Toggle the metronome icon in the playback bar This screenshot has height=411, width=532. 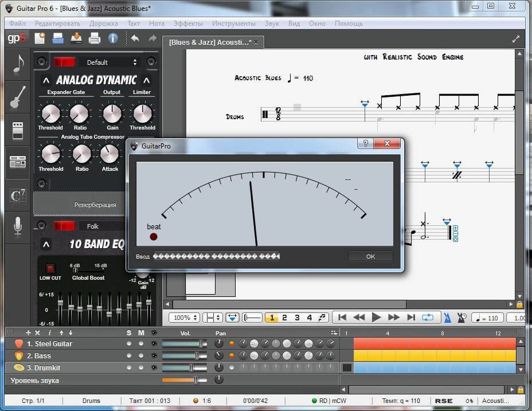pos(448,318)
